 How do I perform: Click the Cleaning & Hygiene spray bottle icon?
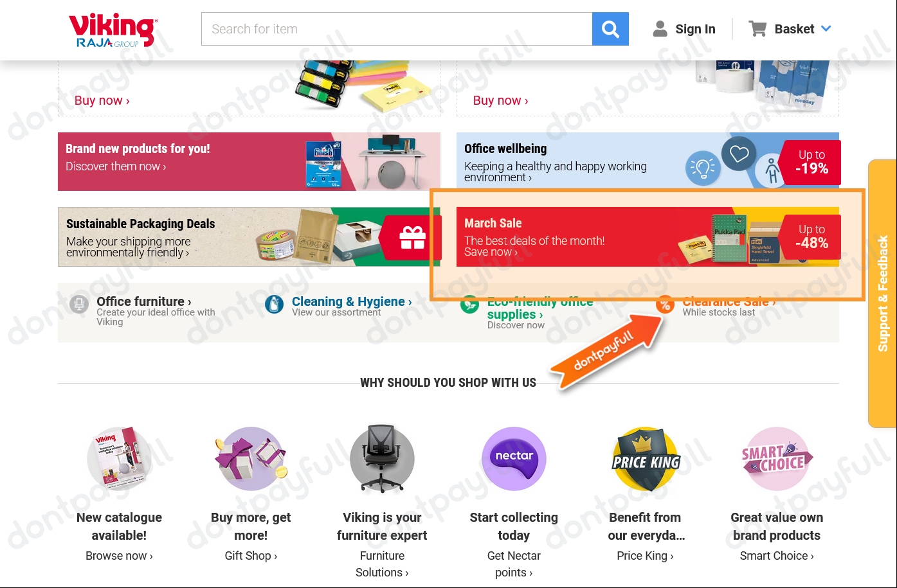click(274, 304)
